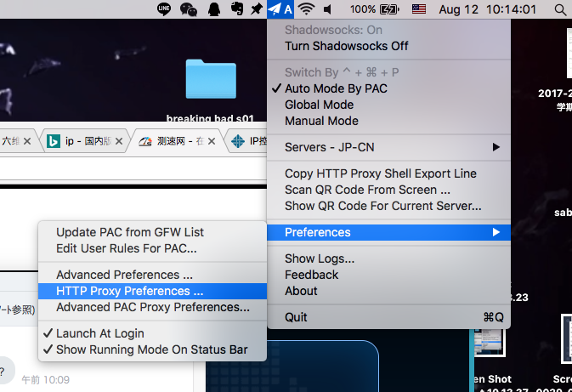Turn Shadowsocks Off
572x392 pixels.
(388, 46)
